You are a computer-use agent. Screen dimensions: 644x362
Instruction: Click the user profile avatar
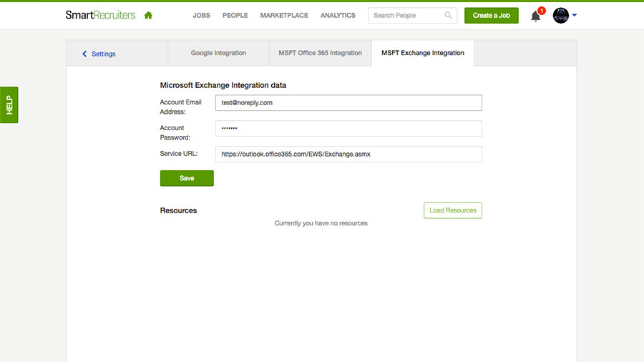(561, 16)
